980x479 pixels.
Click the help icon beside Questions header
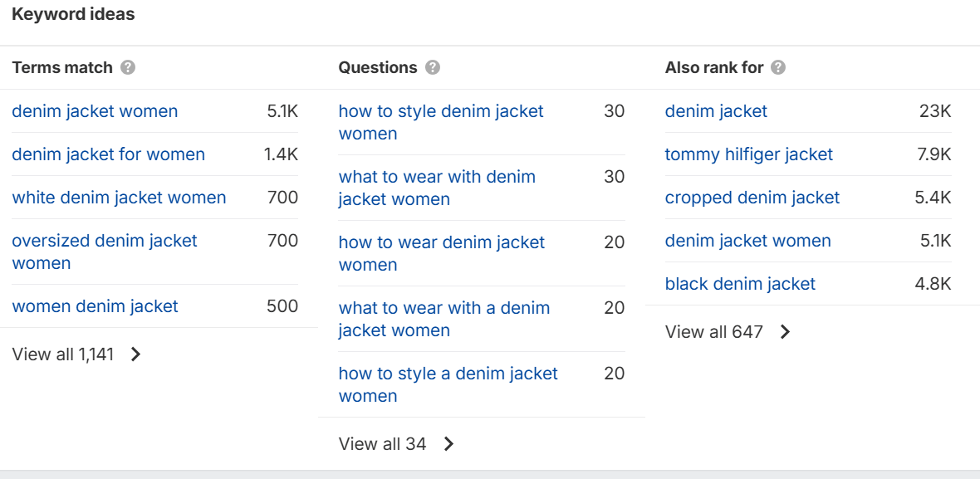point(432,67)
